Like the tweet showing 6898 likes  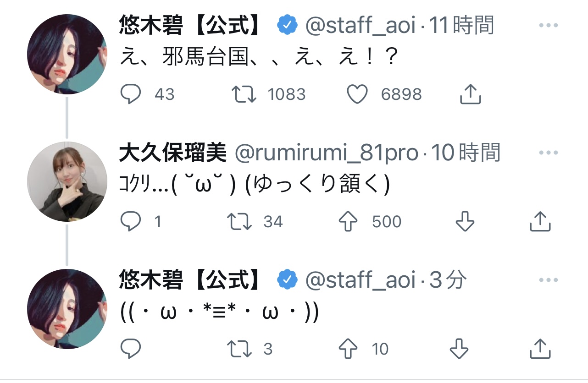(357, 94)
